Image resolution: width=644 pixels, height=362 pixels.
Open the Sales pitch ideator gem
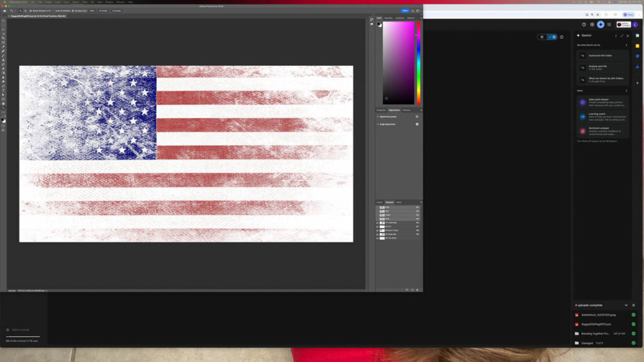(602, 102)
